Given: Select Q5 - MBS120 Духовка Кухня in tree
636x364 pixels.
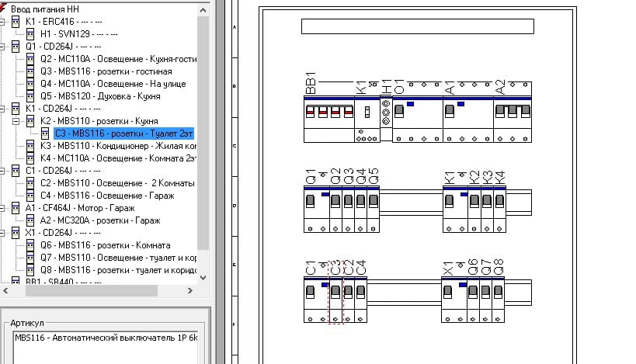Looking at the screenshot, I should pos(100,96).
